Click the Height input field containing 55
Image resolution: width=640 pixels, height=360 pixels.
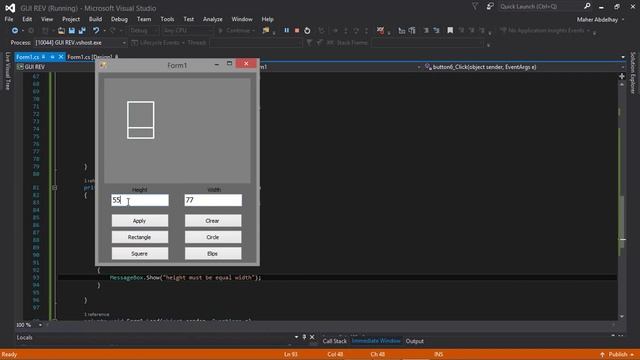click(x=140, y=200)
